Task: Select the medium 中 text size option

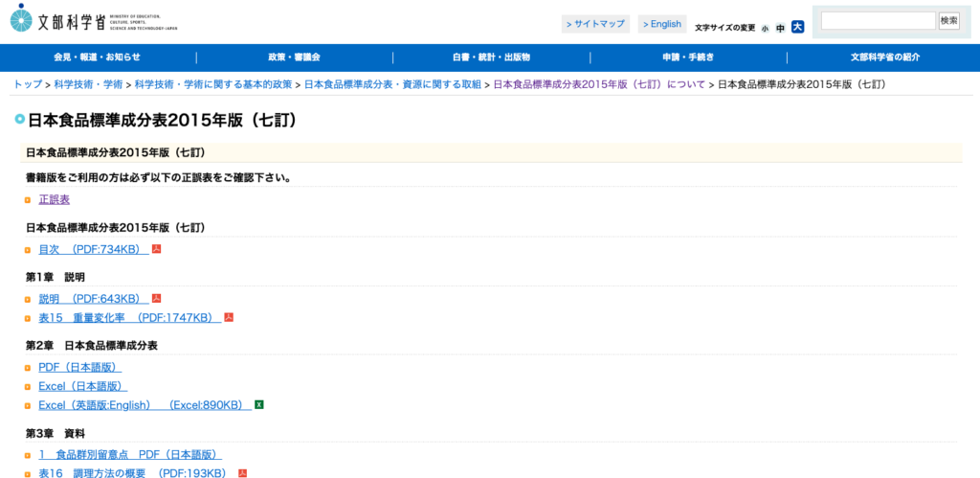Action: [x=780, y=28]
